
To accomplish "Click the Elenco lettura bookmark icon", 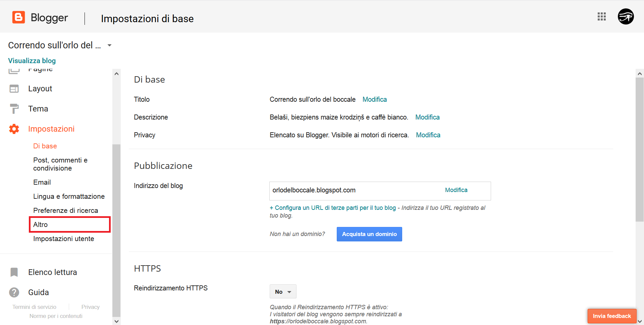I will pos(14,272).
